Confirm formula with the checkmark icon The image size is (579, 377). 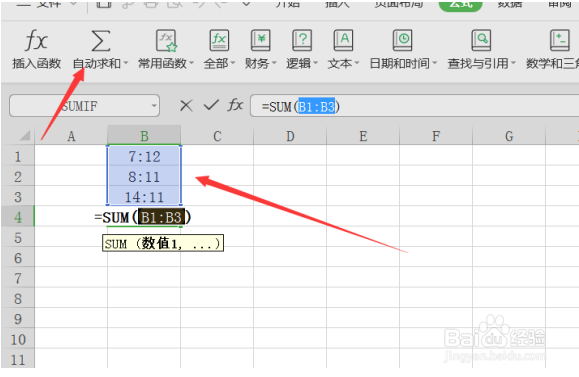211,105
